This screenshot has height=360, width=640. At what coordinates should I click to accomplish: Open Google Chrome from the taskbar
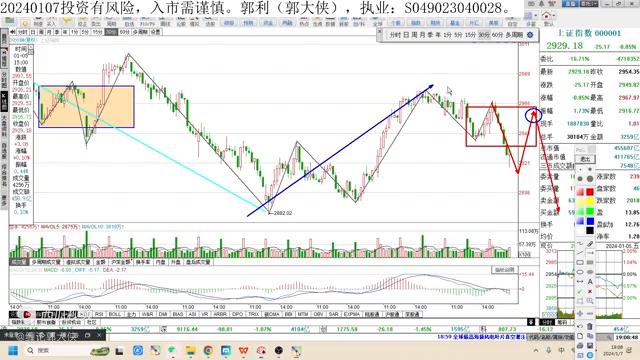[208, 351]
